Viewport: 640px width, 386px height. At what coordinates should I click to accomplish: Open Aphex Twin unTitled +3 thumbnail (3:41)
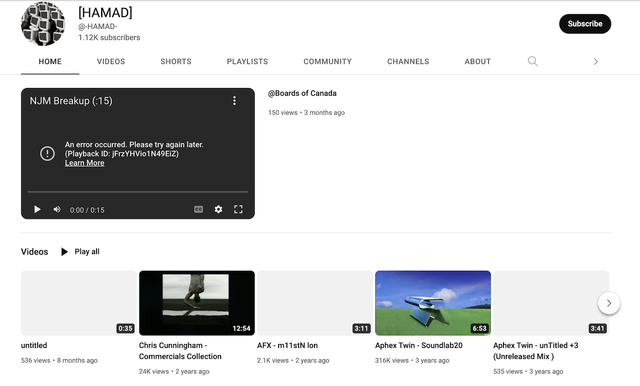[551, 303]
